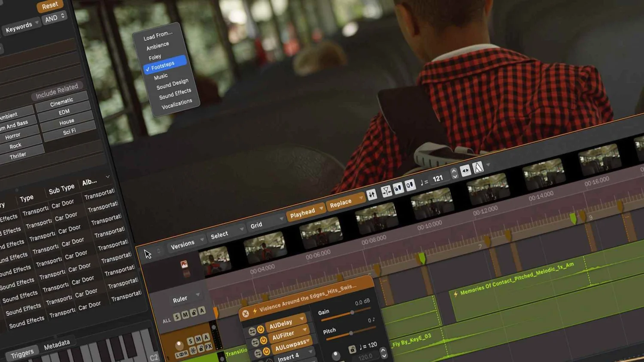
Task: Toggle the AUDelay power button off
Action: pyautogui.click(x=261, y=330)
